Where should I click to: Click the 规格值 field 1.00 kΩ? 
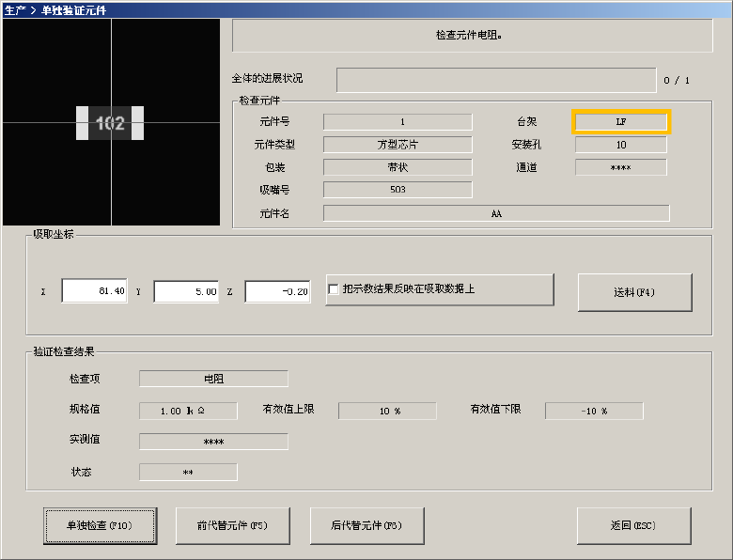(x=188, y=411)
